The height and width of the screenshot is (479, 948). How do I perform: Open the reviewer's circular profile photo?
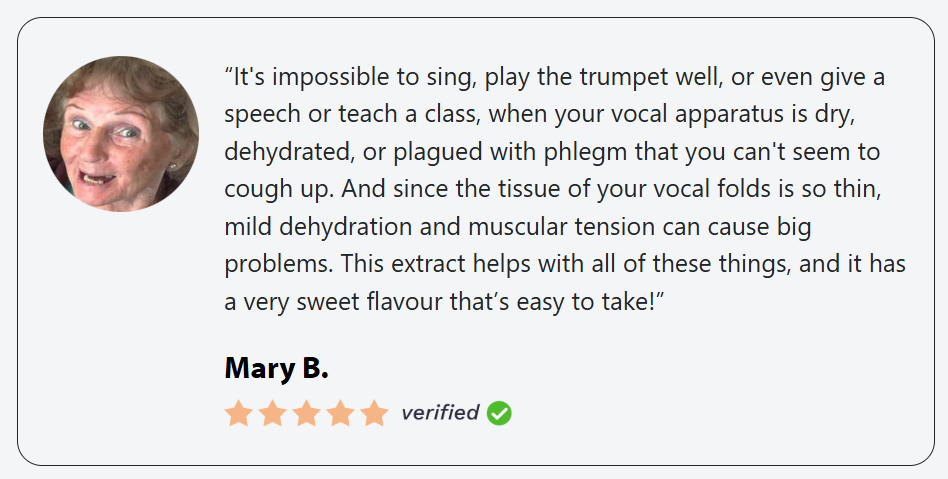pyautogui.click(x=121, y=134)
